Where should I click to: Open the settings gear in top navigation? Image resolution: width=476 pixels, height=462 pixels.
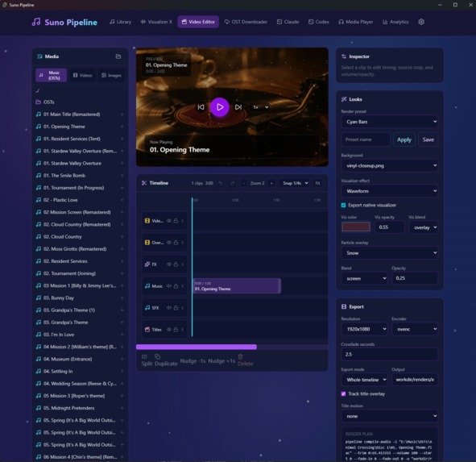[x=421, y=22]
